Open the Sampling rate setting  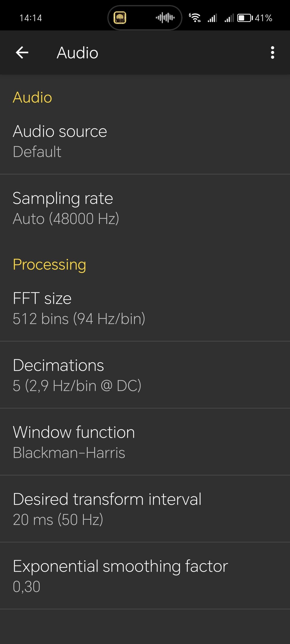tap(145, 208)
